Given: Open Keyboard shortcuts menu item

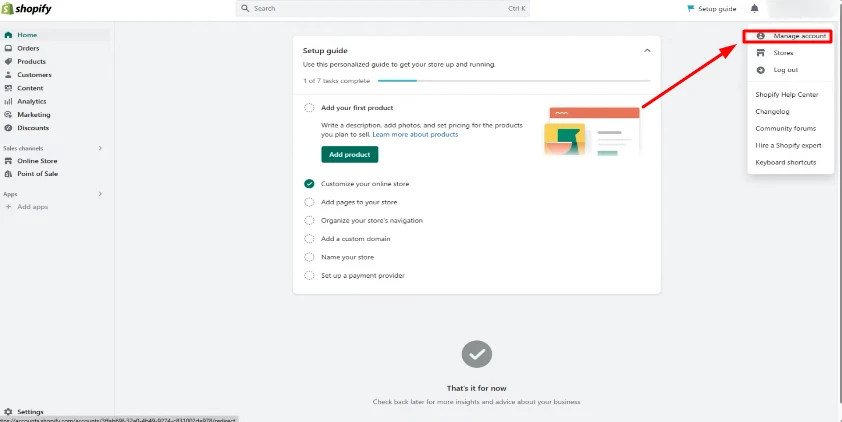Looking at the screenshot, I should pyautogui.click(x=786, y=162).
